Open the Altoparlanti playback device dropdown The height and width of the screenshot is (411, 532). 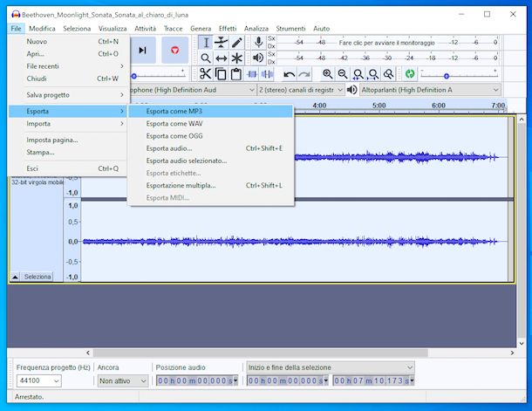click(430, 90)
